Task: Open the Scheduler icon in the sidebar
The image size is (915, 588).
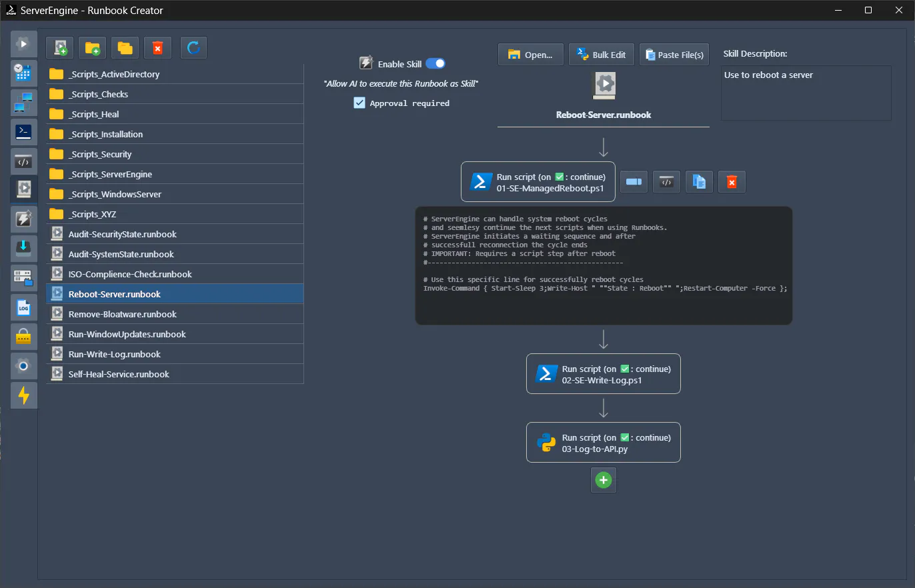Action: 23,73
